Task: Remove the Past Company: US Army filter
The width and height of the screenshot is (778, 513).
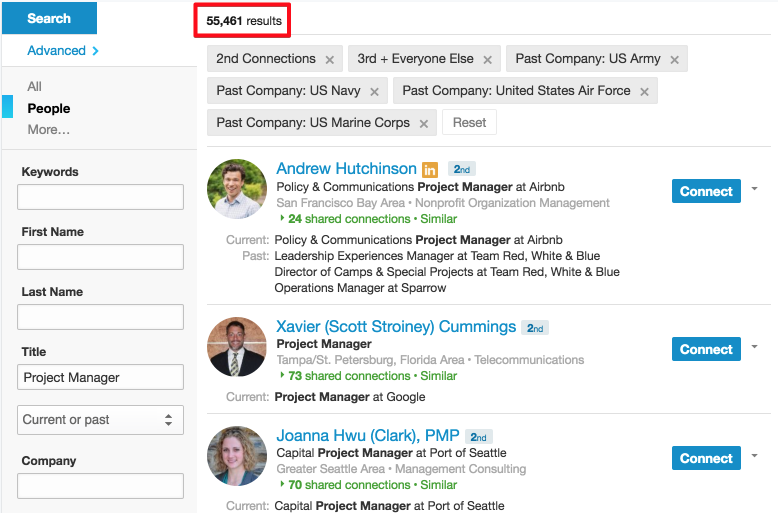Action: 675,60
